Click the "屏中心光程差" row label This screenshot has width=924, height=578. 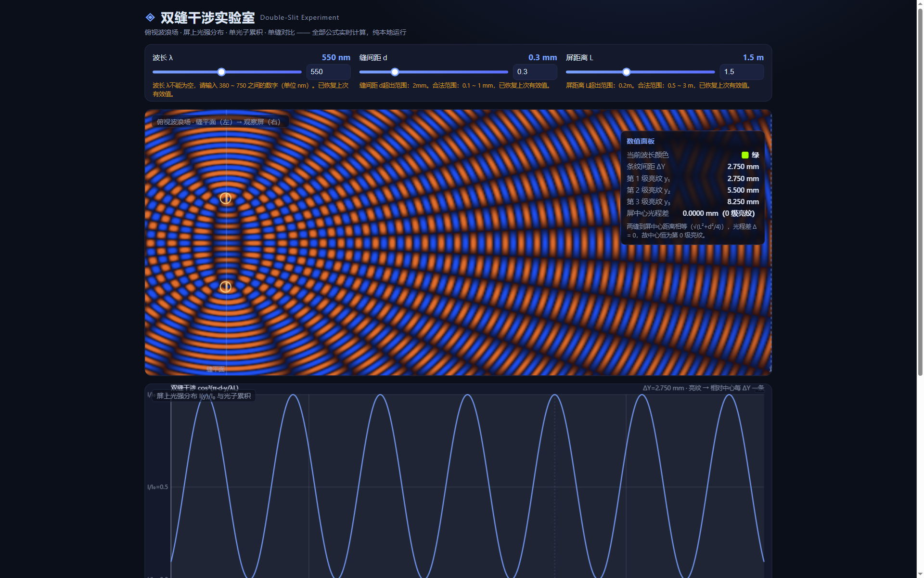pyautogui.click(x=648, y=213)
